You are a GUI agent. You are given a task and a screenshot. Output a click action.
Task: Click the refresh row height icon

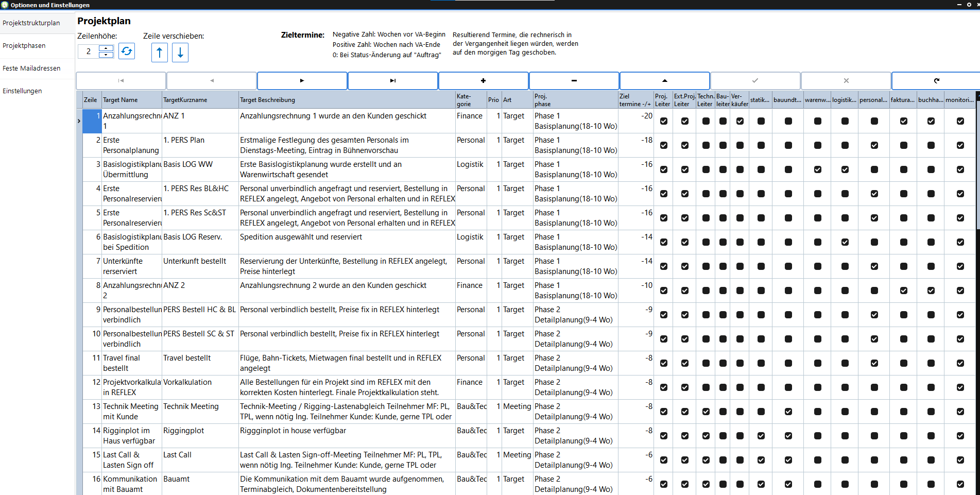(127, 52)
